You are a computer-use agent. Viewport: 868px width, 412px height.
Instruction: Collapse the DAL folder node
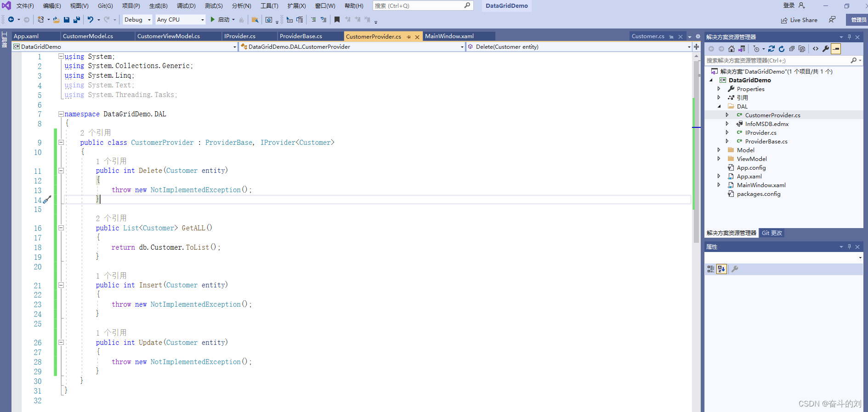pyautogui.click(x=719, y=106)
